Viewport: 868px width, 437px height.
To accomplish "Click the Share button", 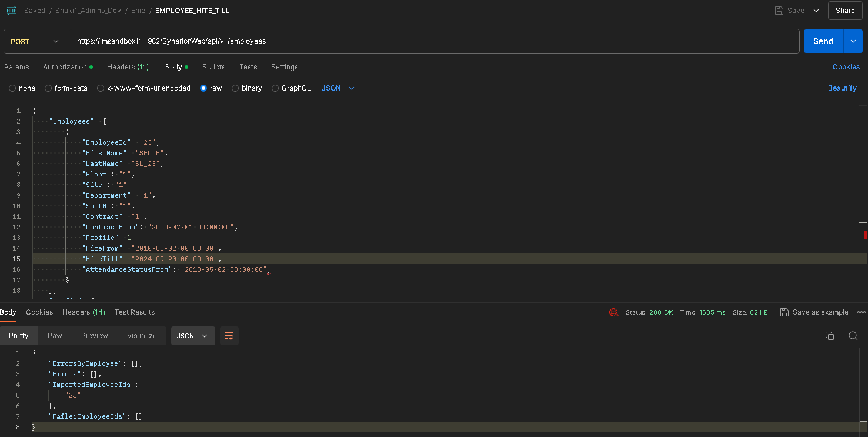I will pos(845,11).
